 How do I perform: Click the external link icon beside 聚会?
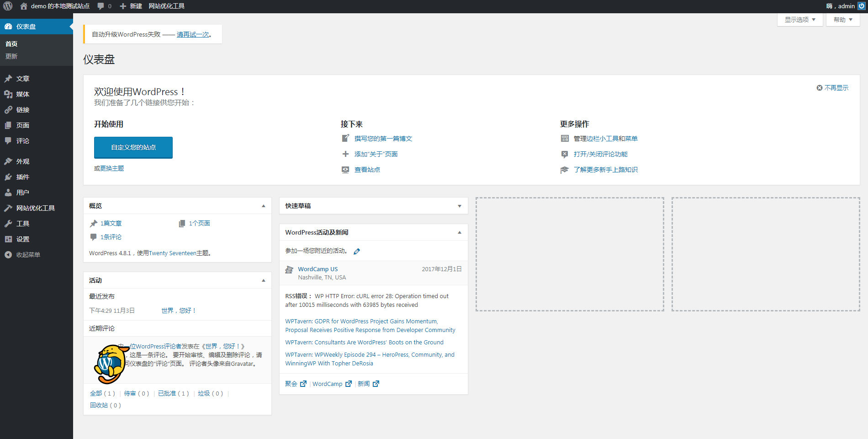pos(303,384)
